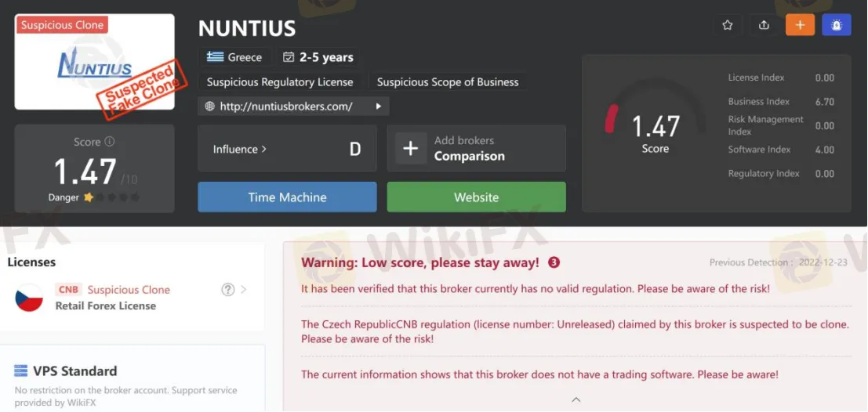
Task: Open the Influence rating panel
Action: pyautogui.click(x=287, y=149)
